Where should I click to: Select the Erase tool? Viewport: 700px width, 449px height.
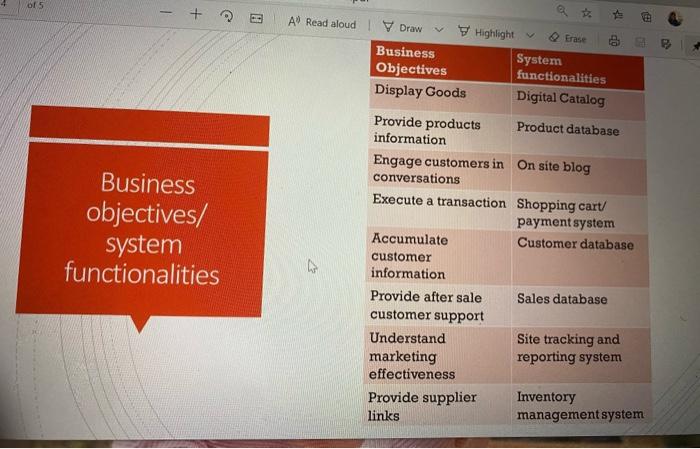(x=567, y=38)
